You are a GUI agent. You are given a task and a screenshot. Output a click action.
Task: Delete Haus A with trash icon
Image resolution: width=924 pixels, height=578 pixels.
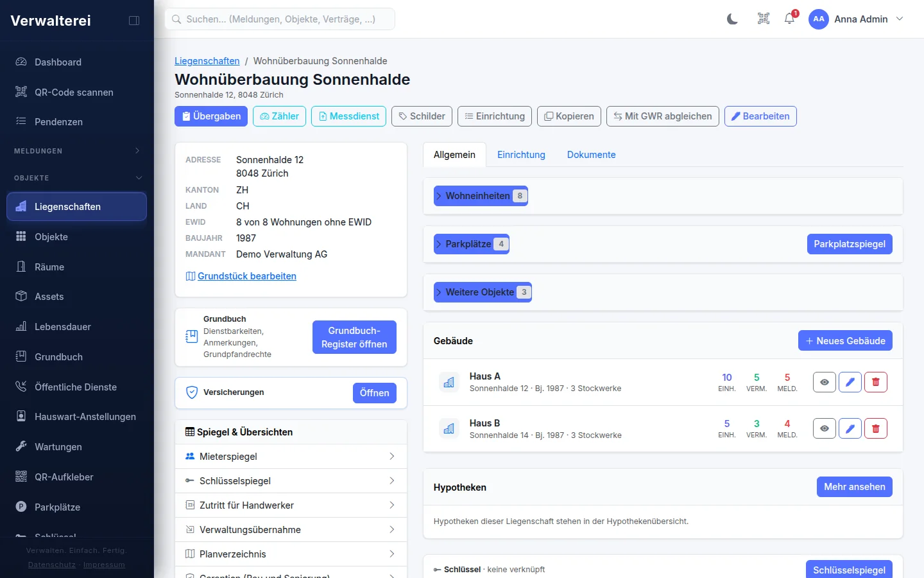click(876, 382)
